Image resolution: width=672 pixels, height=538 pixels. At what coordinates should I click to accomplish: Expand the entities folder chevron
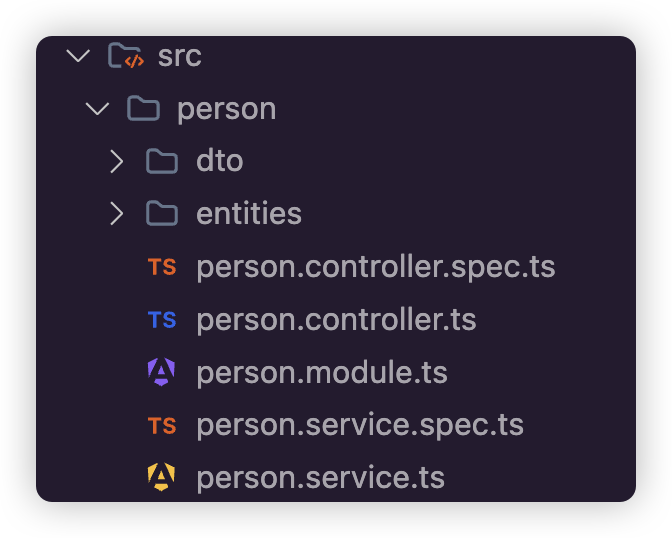coord(117,214)
